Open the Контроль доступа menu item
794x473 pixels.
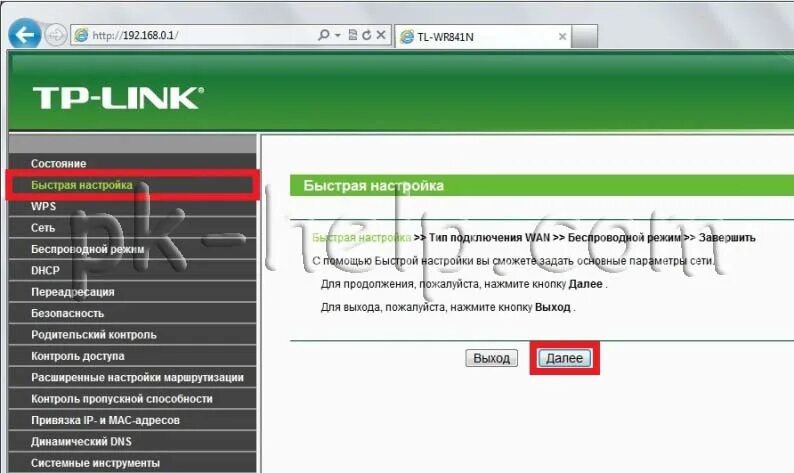pos(133,356)
